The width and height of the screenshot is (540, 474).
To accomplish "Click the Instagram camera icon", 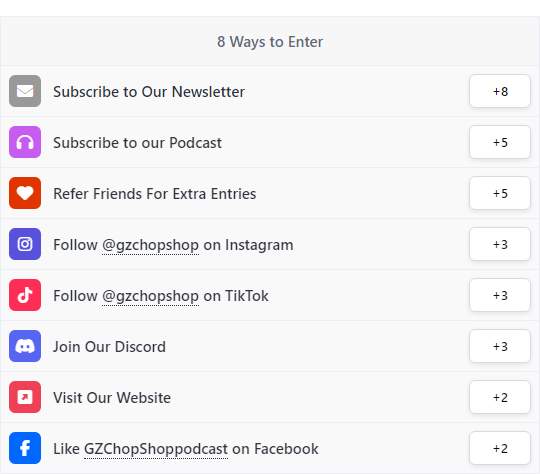I will tap(25, 244).
